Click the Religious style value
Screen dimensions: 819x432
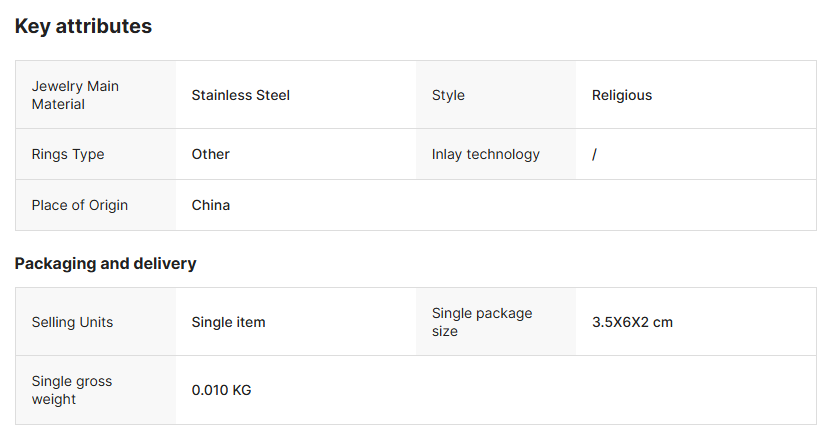pyautogui.click(x=622, y=95)
